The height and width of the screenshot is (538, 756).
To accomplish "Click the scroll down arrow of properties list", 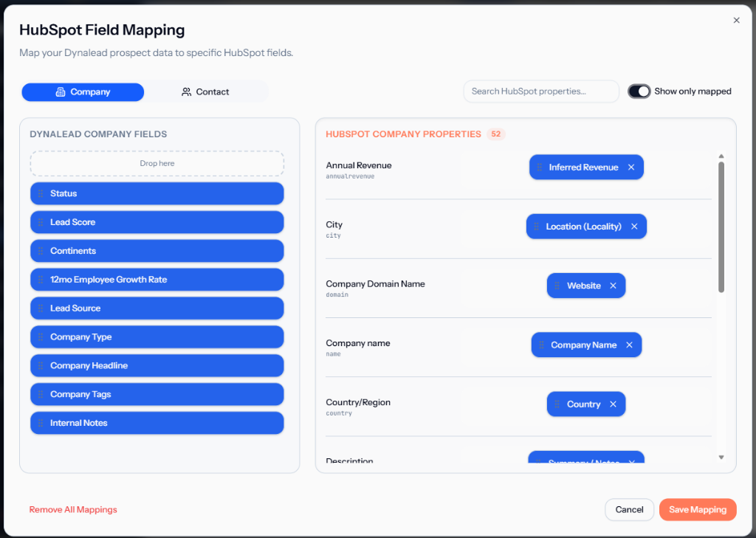I will coord(721,458).
